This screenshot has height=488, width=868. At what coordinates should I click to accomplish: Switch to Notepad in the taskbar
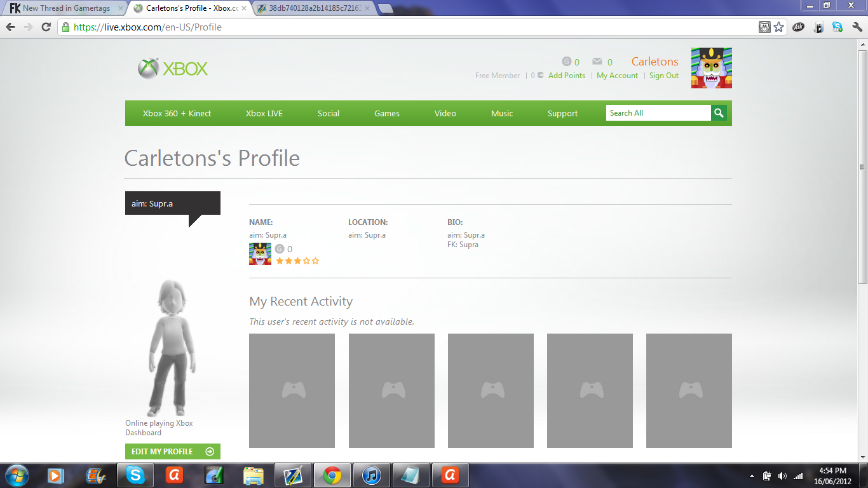[410, 475]
